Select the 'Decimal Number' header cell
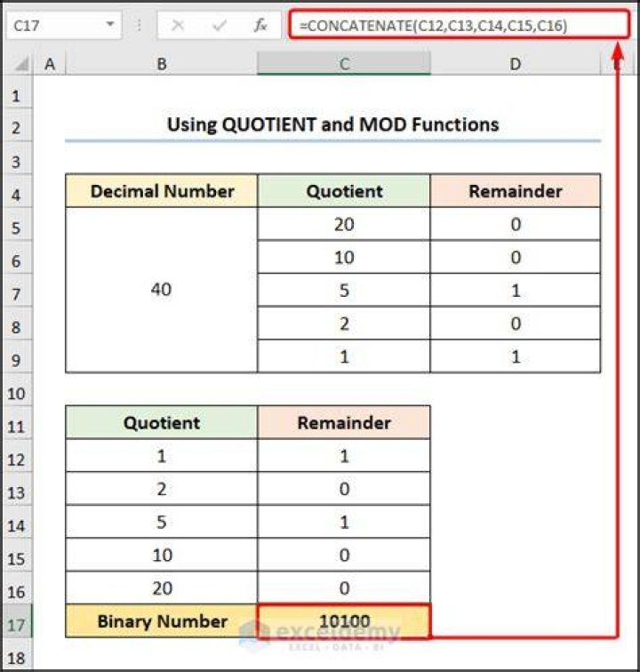 (162, 191)
